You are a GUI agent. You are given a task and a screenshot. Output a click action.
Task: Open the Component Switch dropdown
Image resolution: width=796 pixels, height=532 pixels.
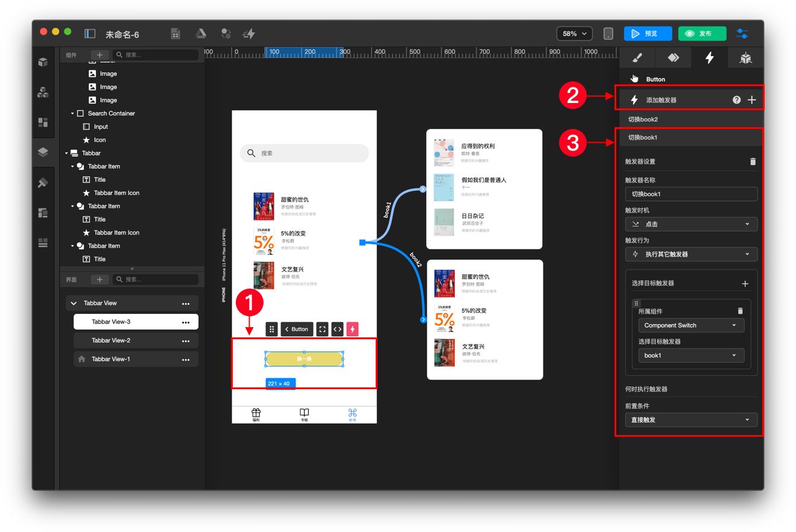[691, 325]
